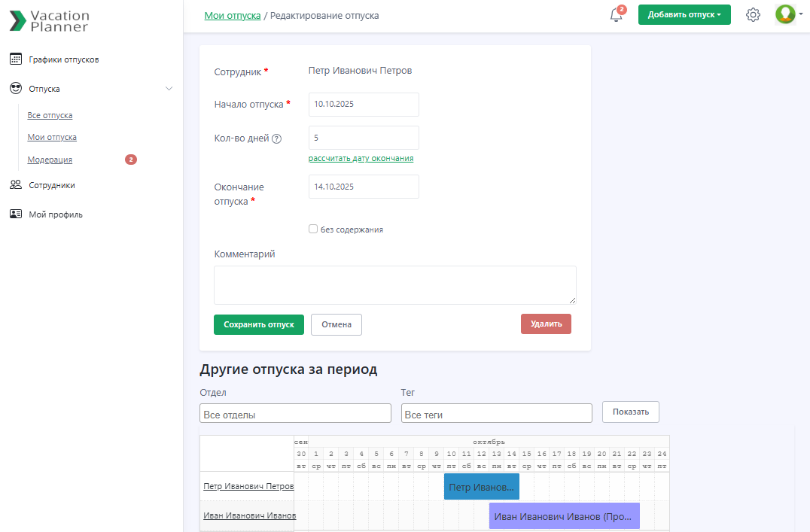Click the рассчитать дату окончания link
This screenshot has height=532, width=810.
point(361,159)
